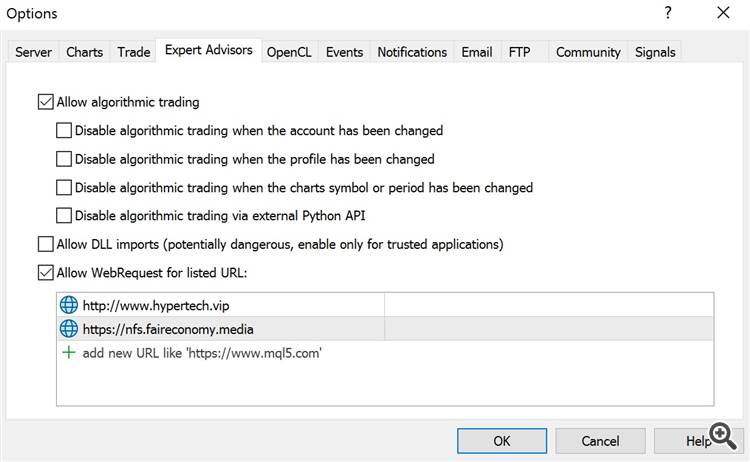Enable Allow DLL imports checkbox
This screenshot has height=462, width=750.
tap(45, 243)
